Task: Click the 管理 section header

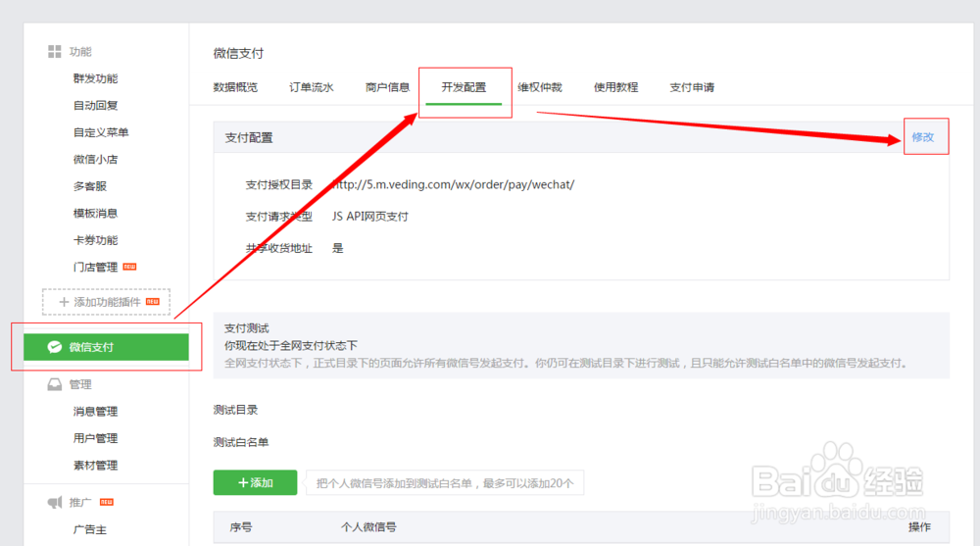Action: coord(80,384)
